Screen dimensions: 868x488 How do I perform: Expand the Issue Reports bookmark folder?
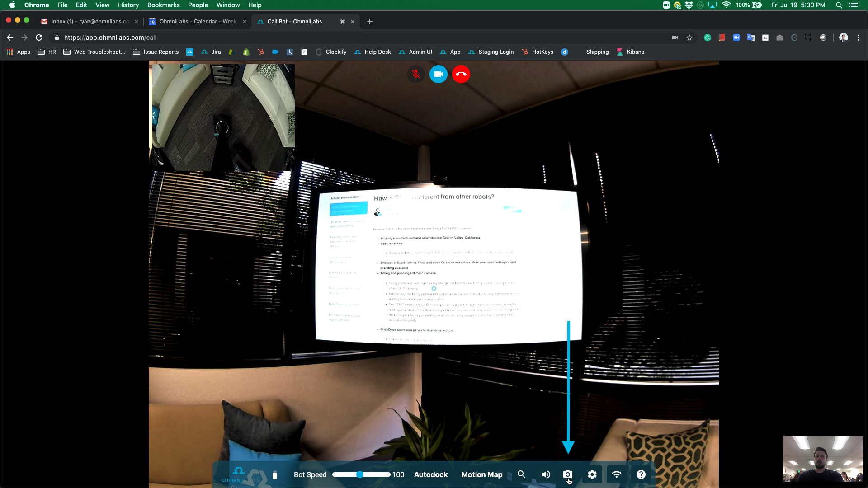tap(156, 52)
